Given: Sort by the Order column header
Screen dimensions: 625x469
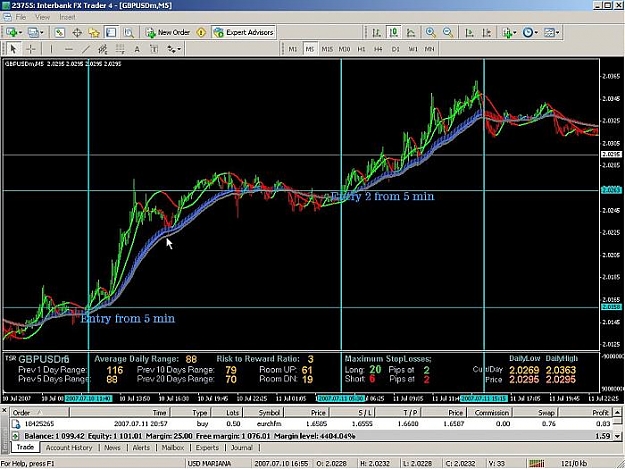Looking at the screenshot, I should point(40,413).
